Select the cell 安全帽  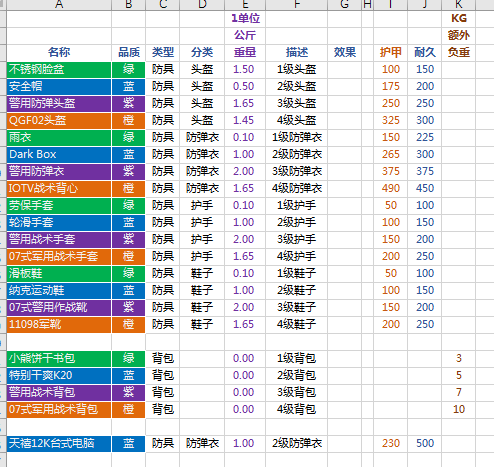coord(59,87)
